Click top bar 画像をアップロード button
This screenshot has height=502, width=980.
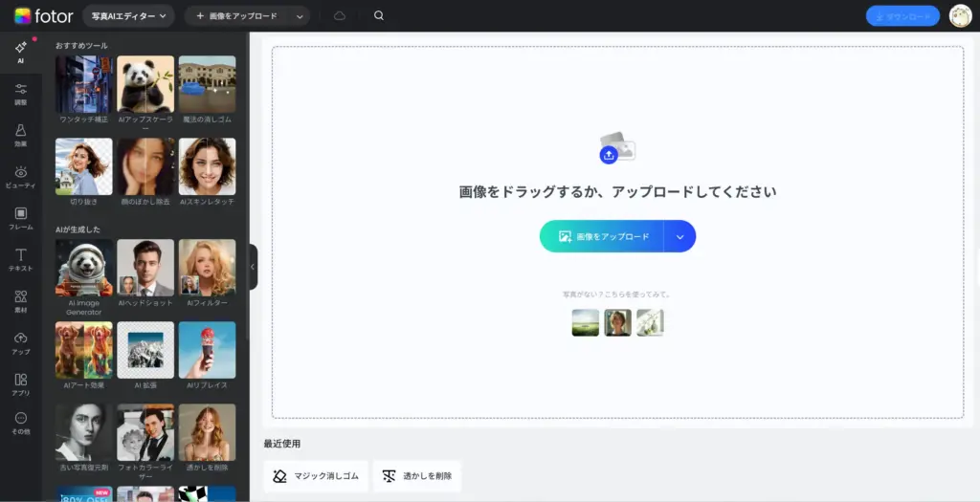[x=237, y=16]
